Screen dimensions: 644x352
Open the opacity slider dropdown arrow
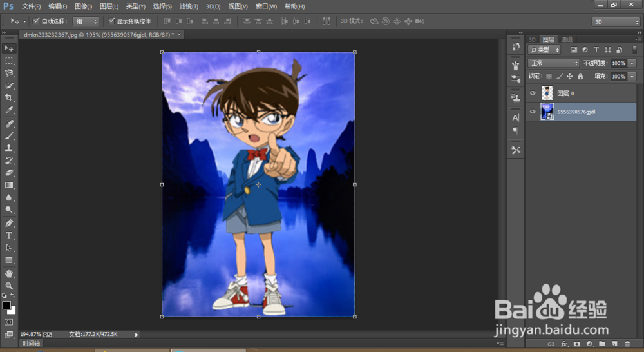coord(632,63)
